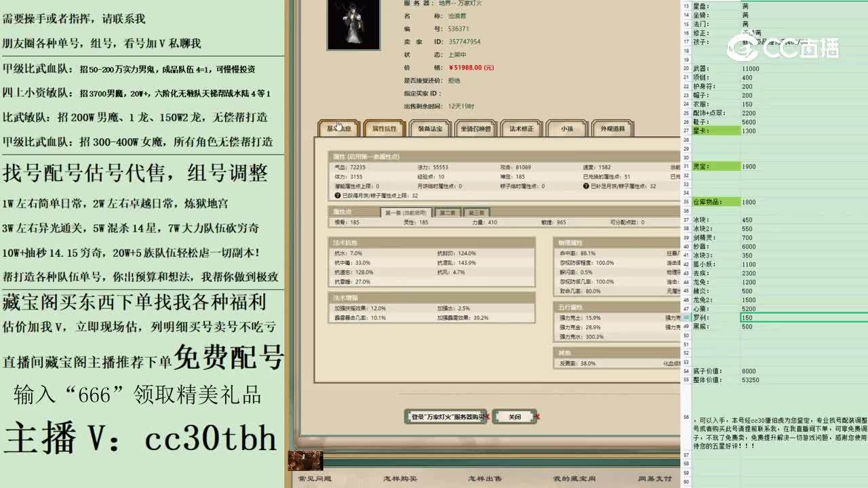Screen dimensions: 868x488
Task: Click the 反震率 38.0% entry
Action: click(x=577, y=363)
